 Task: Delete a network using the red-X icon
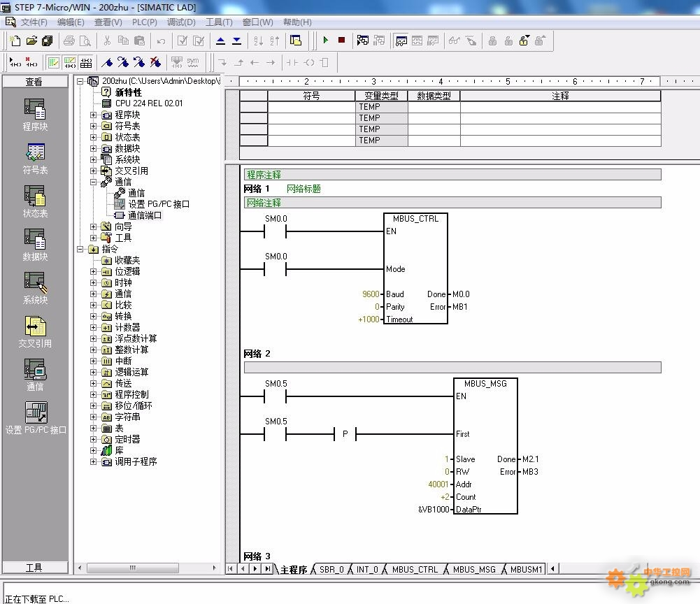[x=31, y=62]
